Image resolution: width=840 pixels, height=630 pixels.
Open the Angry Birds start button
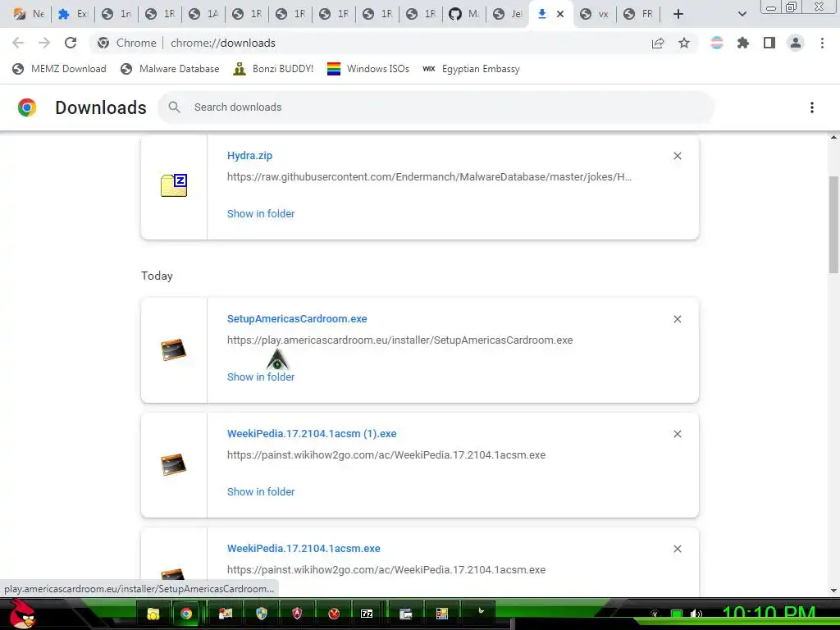(x=22, y=614)
